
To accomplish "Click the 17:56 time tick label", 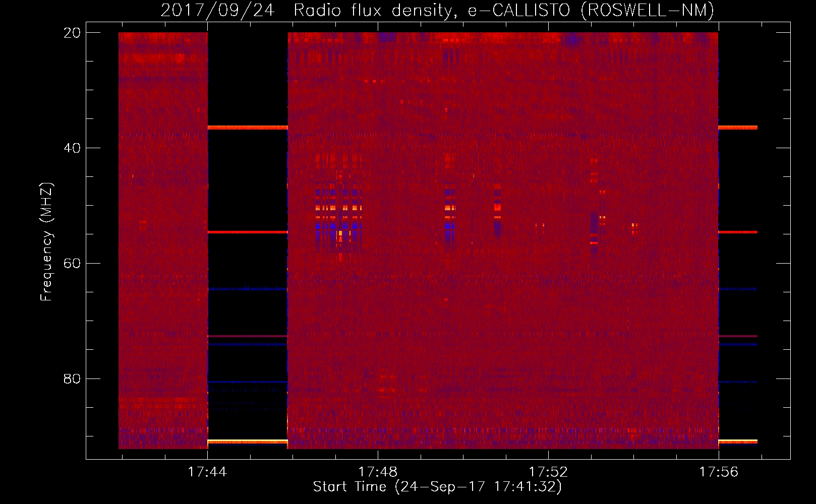I will click(719, 472).
